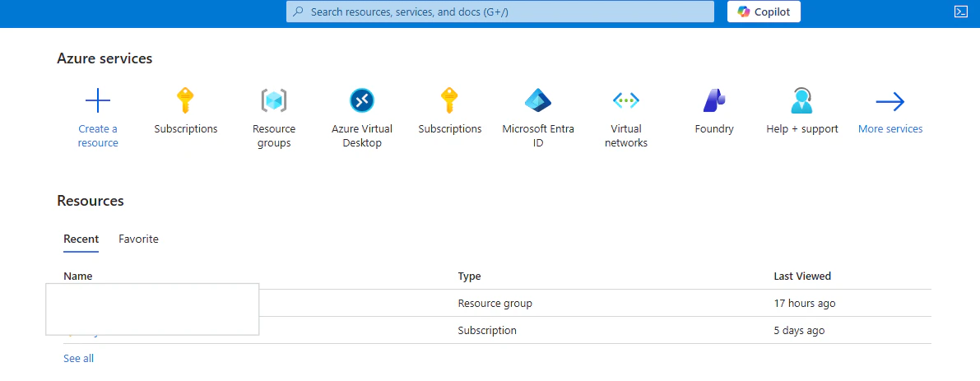
Task: Open the Foundry service icon
Action: point(713,100)
